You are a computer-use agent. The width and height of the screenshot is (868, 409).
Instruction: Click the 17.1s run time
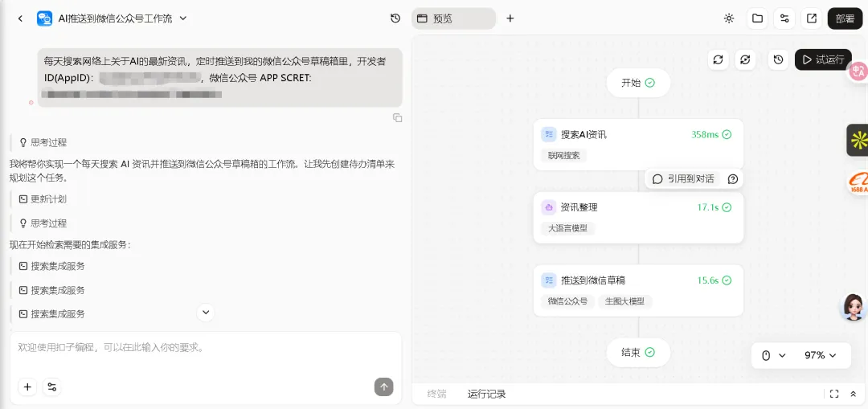[x=708, y=207]
